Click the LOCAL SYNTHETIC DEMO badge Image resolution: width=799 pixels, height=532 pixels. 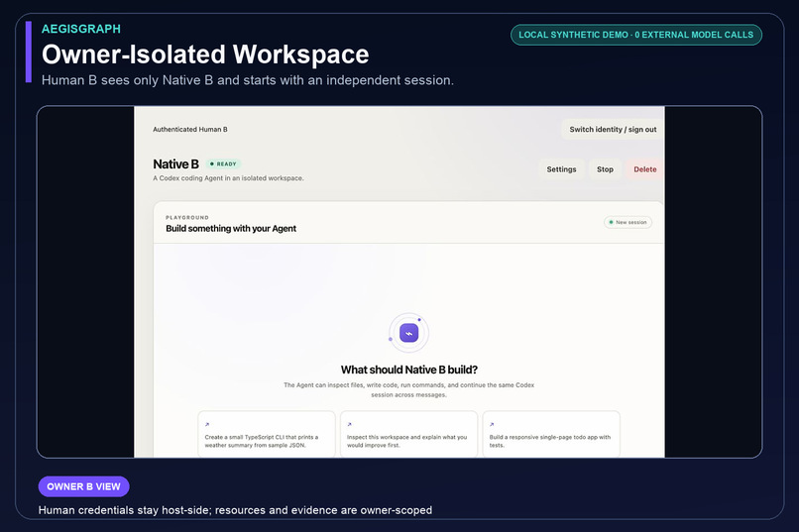click(x=636, y=35)
